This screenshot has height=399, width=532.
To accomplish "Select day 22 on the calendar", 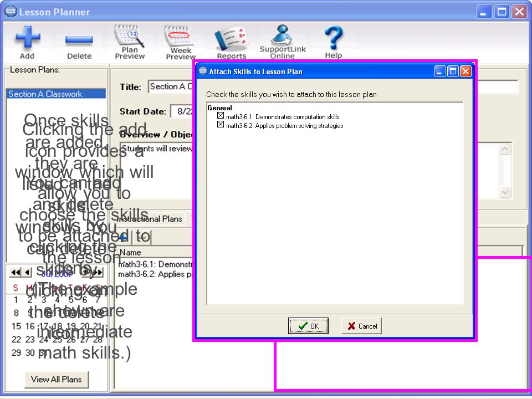I will 16,340.
